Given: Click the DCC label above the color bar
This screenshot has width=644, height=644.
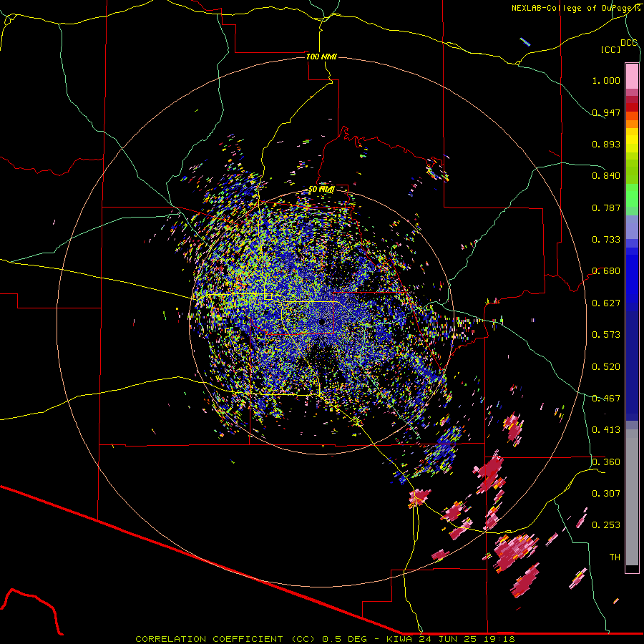Looking at the screenshot, I should (x=628, y=43).
